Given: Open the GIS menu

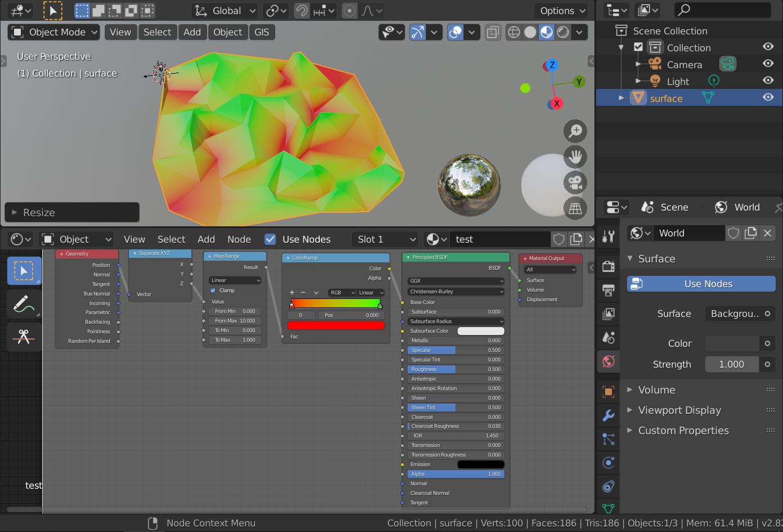Looking at the screenshot, I should point(262,32).
